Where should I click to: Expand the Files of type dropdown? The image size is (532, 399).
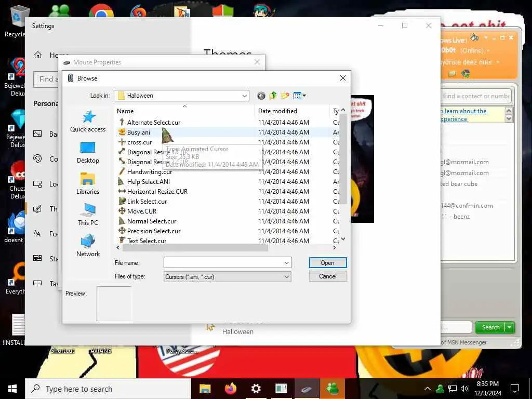287,277
